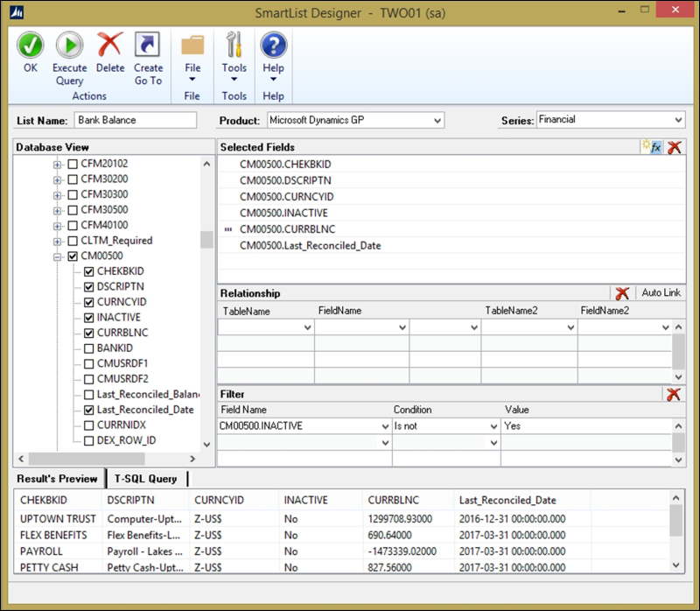Open the File folder icon menu

click(192, 46)
